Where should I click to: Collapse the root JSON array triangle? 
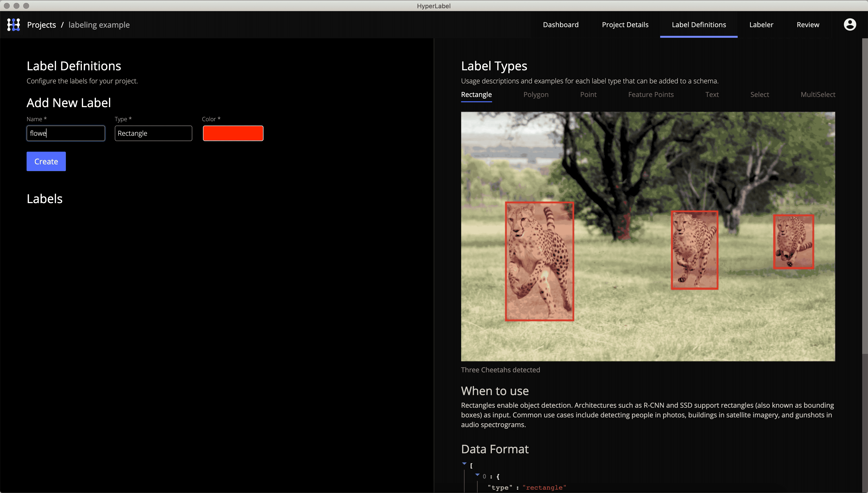464,463
